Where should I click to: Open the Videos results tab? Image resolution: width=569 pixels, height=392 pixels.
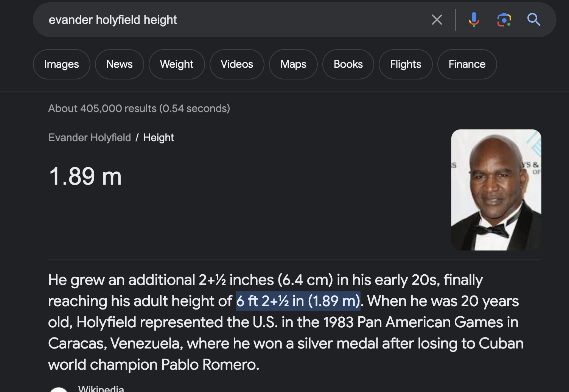(x=237, y=64)
